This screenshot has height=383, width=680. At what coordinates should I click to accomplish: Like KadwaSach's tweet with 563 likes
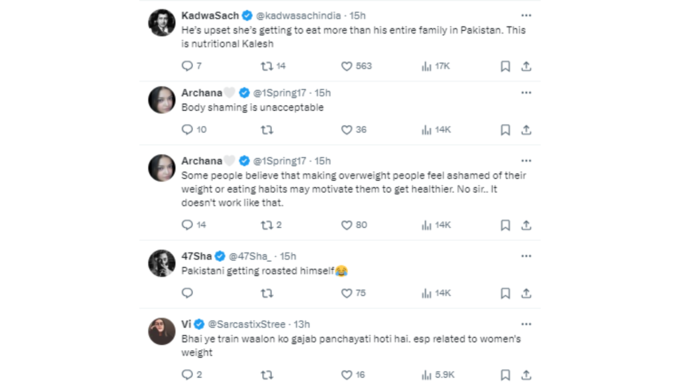click(x=356, y=66)
